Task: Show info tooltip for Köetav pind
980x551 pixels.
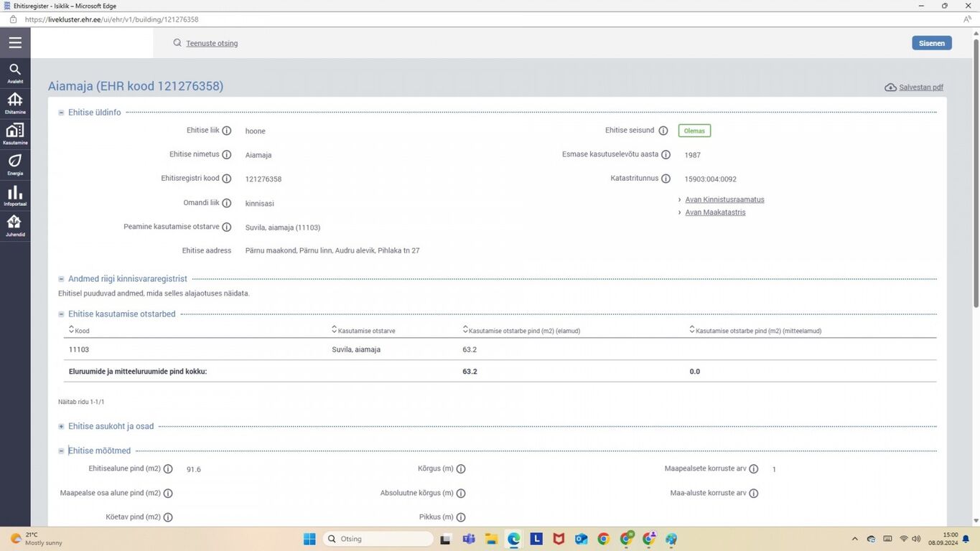Action: (x=168, y=517)
